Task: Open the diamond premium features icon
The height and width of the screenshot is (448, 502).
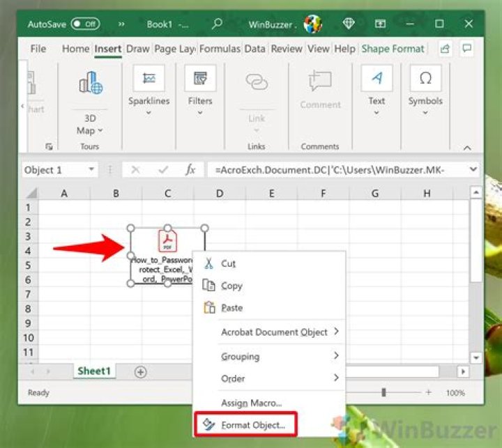Action: pyautogui.click(x=349, y=24)
